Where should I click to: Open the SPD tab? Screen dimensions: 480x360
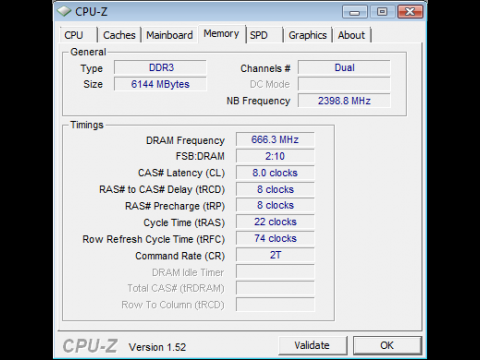coord(265,35)
